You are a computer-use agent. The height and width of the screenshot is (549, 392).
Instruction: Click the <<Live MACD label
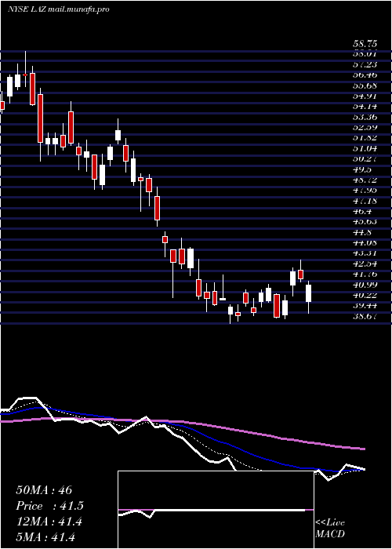coord(330,529)
